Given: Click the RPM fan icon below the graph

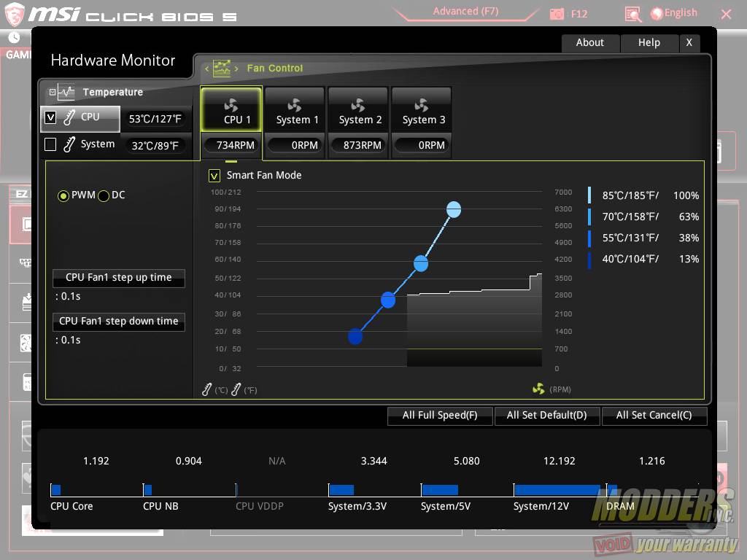Looking at the screenshot, I should [538, 389].
